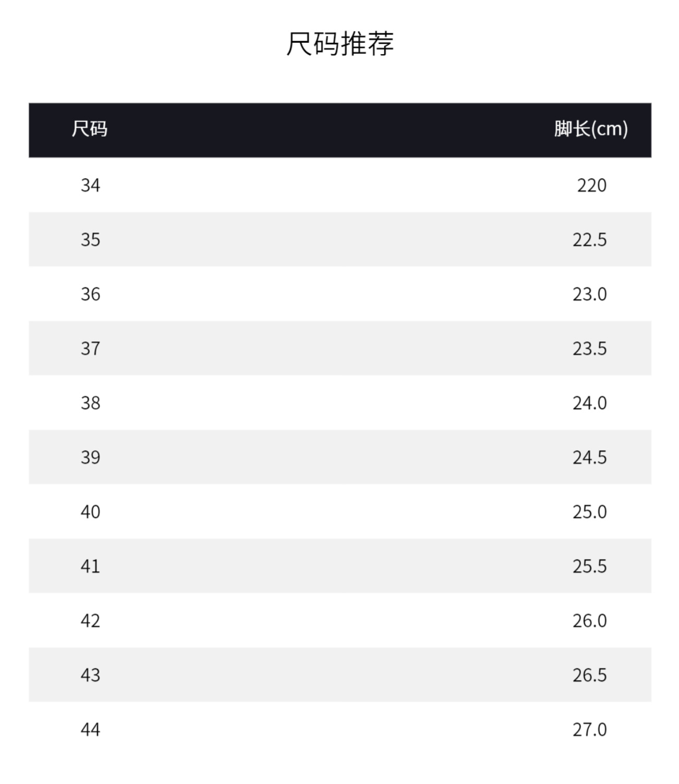Viewport: 679px width, 784px height.
Task: Click the 23.5 foot length cell
Action: pyautogui.click(x=589, y=348)
